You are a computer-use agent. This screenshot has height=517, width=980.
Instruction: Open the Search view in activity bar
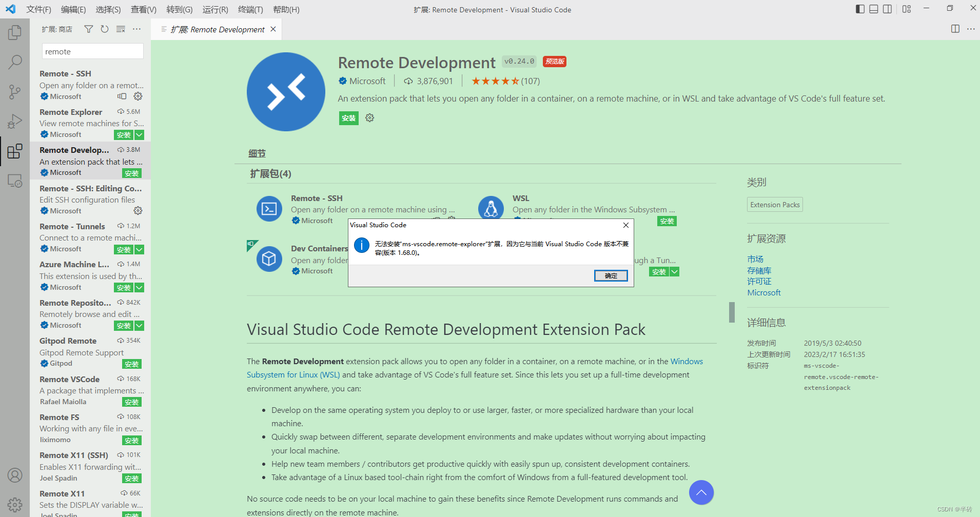click(15, 62)
